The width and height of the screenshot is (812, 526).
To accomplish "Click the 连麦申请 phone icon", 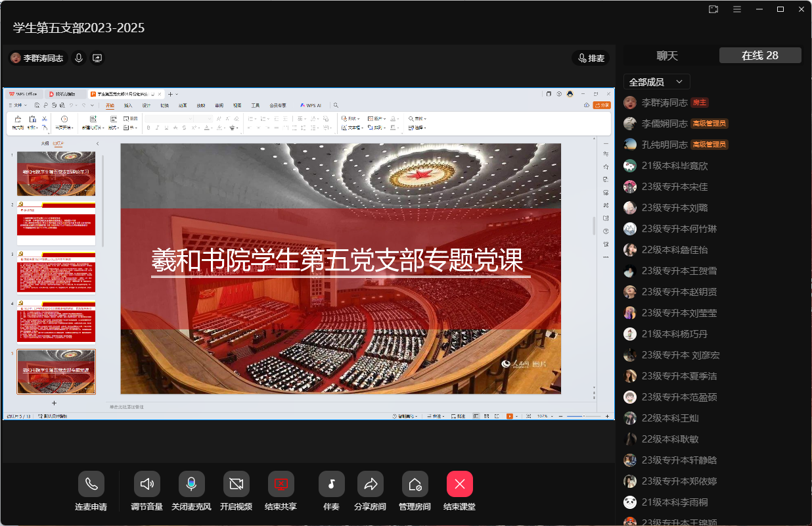I will [91, 485].
